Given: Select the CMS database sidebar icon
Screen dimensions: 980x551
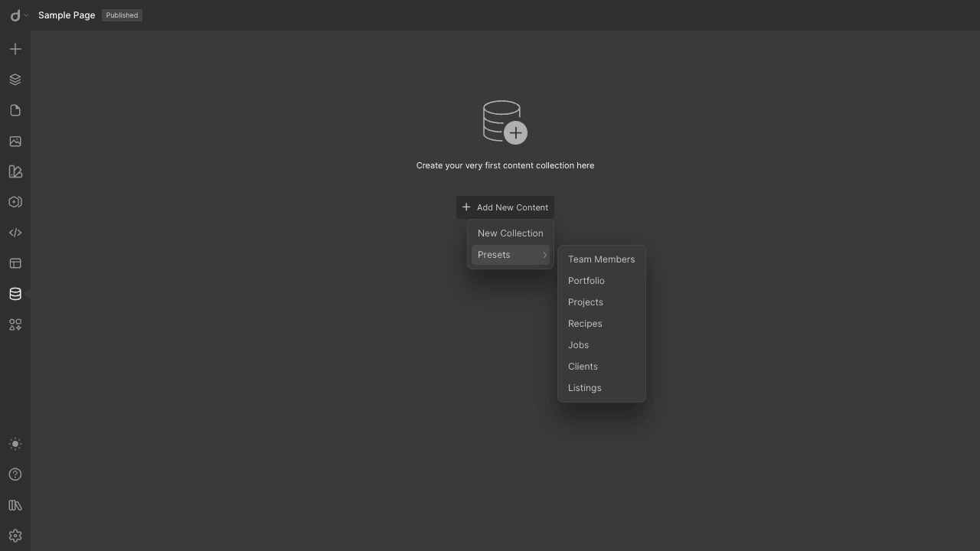Looking at the screenshot, I should point(15,294).
